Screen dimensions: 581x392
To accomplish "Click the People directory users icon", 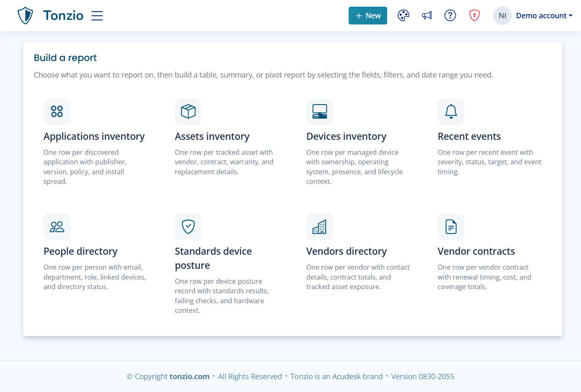I will pyautogui.click(x=57, y=226).
